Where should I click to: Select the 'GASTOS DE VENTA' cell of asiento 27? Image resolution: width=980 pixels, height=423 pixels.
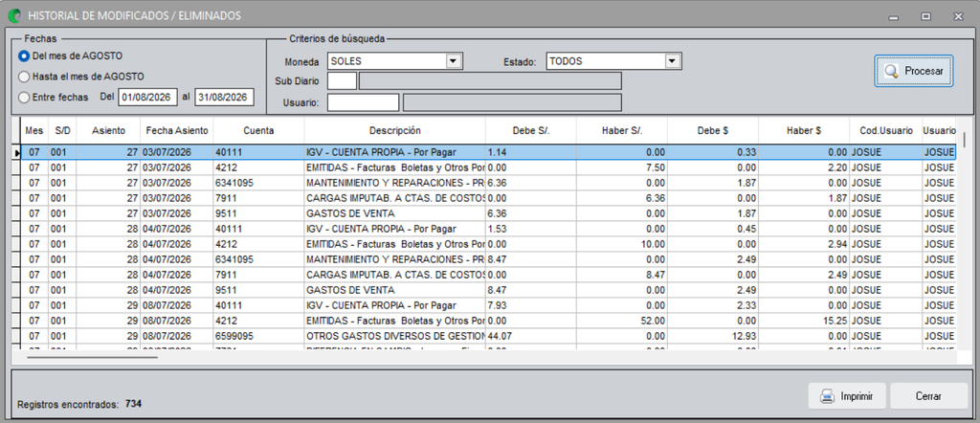[395, 213]
